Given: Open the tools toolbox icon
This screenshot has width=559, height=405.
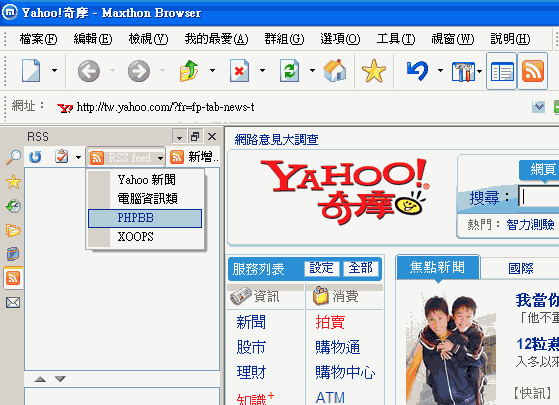Looking at the screenshot, I should 463,71.
